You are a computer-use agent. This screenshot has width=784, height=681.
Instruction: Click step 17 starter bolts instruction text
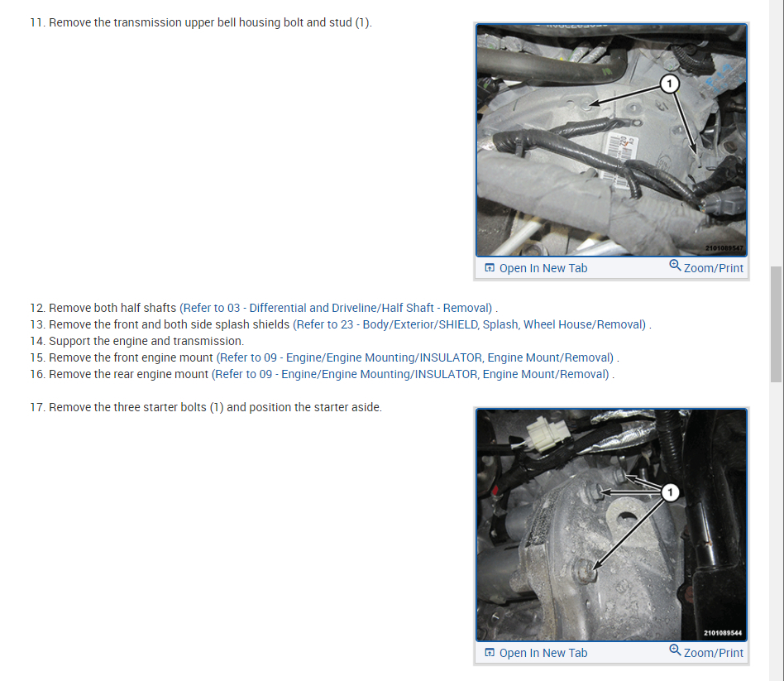pos(205,407)
